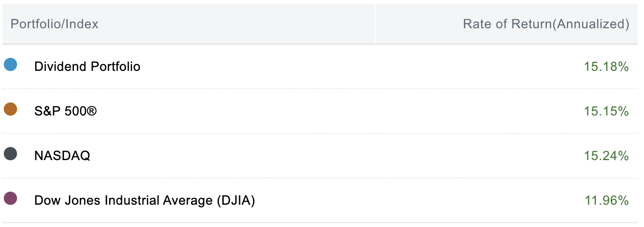The height and width of the screenshot is (227, 644).
Task: Open the S&P 500® index name
Action: coord(65,111)
